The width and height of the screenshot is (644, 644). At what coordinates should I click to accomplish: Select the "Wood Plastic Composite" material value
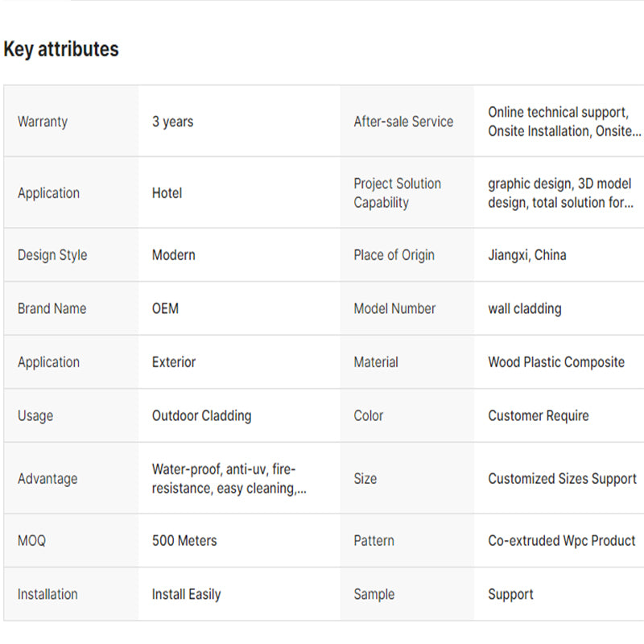(555, 362)
